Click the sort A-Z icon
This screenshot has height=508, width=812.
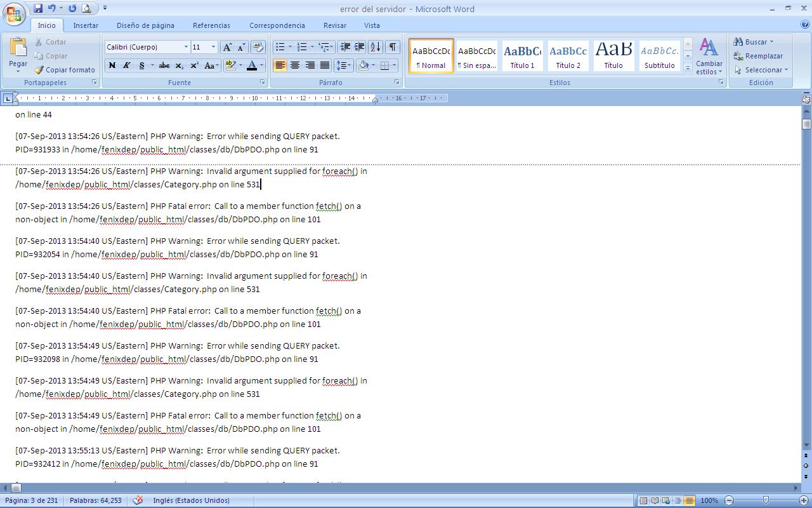(375, 47)
